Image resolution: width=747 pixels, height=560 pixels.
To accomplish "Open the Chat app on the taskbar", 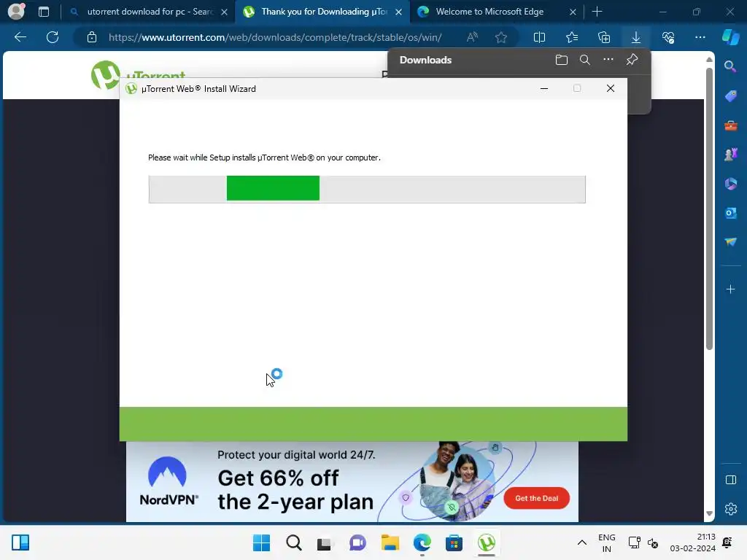I will (357, 542).
